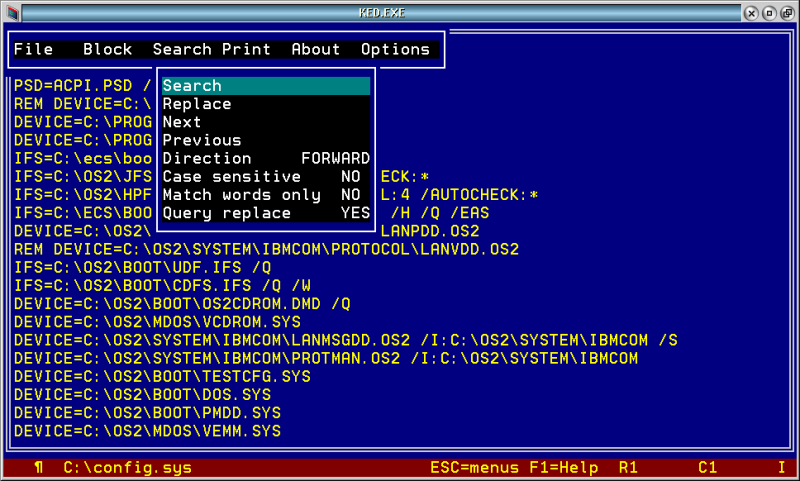
Task: Switch search Direction from FORWARD
Action: click(x=265, y=158)
